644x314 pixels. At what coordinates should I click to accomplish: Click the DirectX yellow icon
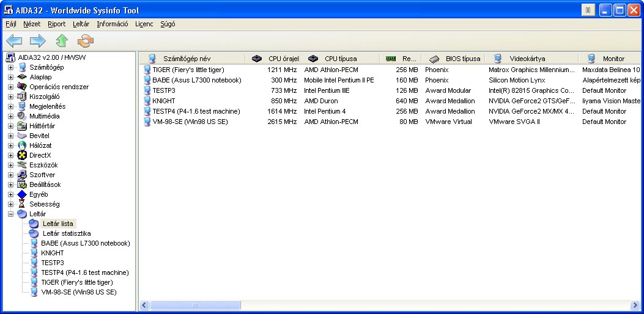click(x=22, y=155)
